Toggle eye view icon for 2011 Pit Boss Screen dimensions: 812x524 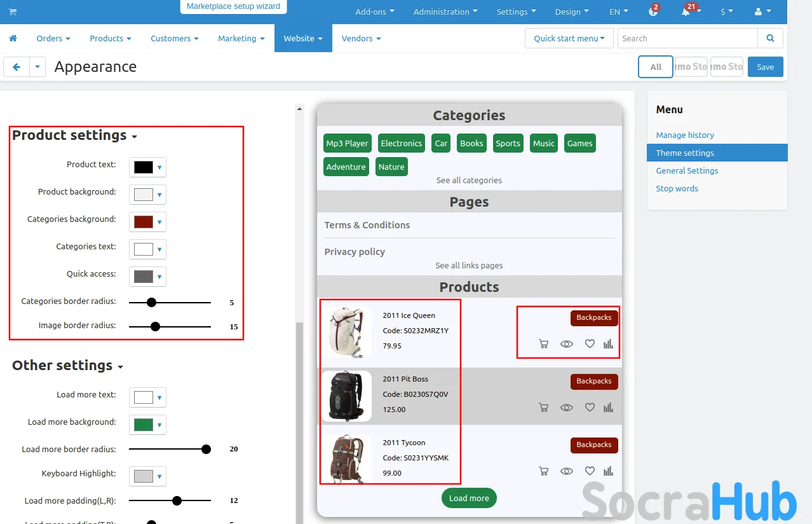(x=566, y=407)
